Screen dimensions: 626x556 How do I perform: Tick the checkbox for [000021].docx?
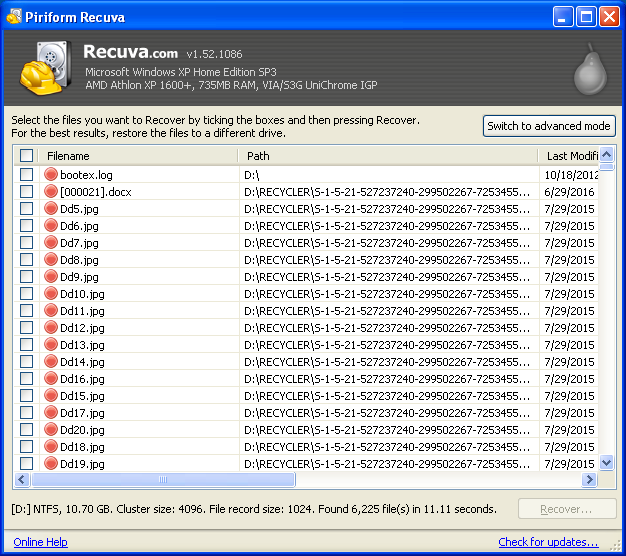26,192
